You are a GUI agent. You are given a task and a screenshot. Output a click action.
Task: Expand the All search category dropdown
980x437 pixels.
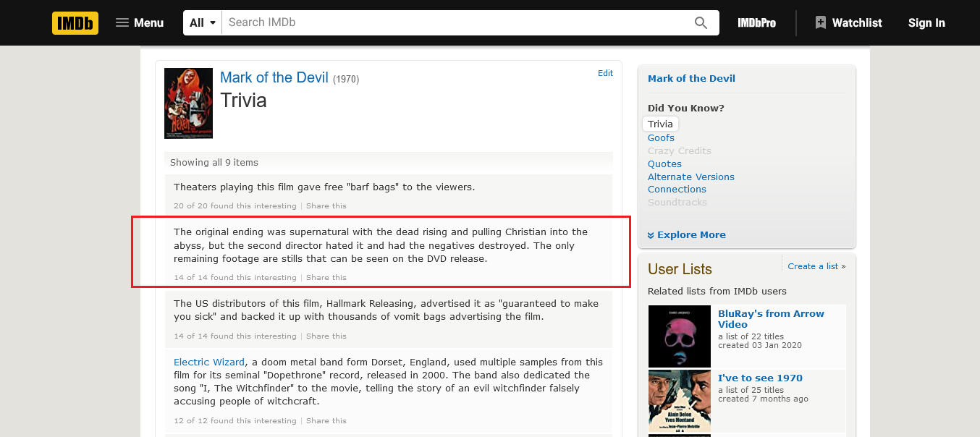point(203,22)
